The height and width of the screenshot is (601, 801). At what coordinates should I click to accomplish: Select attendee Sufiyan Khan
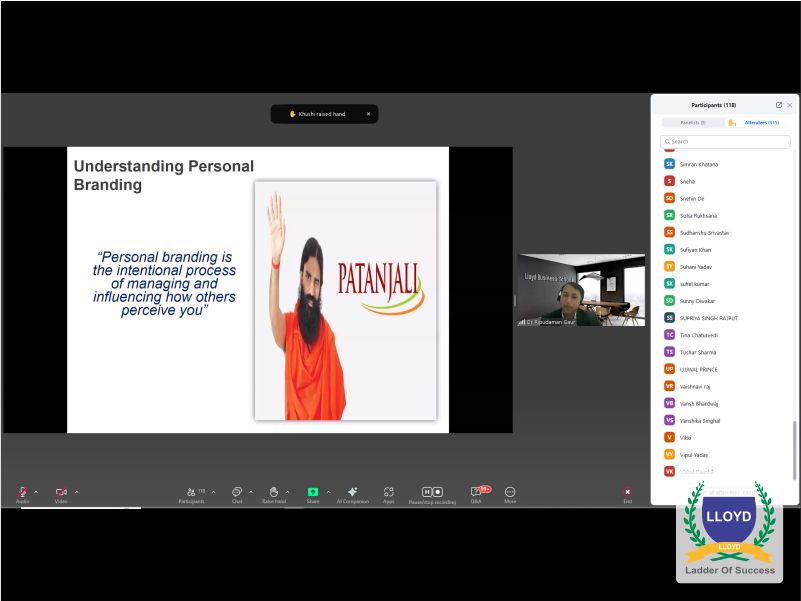tap(725, 250)
